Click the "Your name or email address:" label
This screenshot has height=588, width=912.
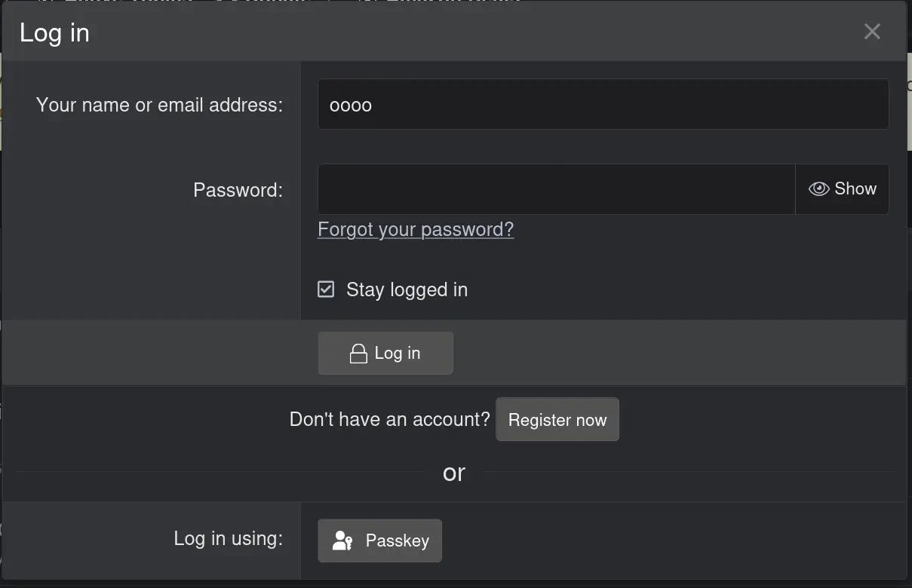159,105
